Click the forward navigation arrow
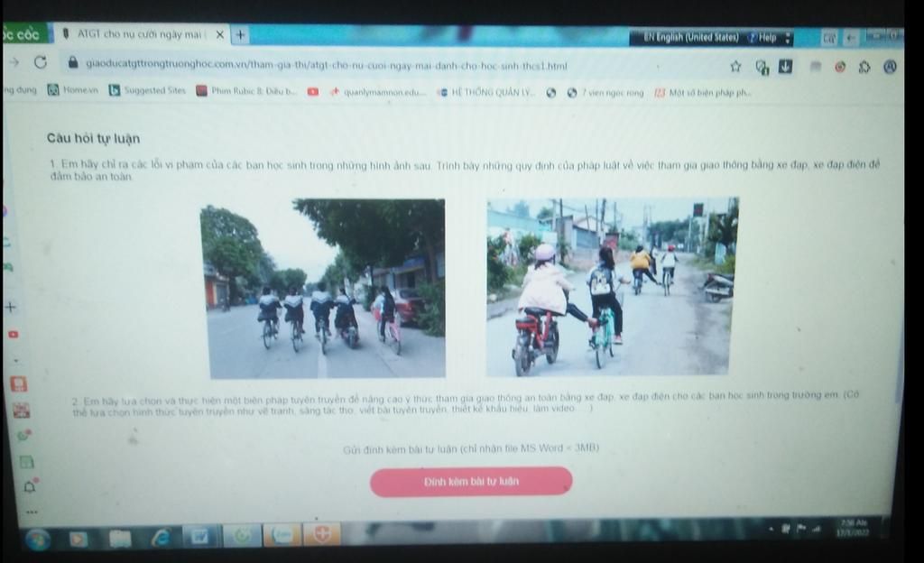The width and height of the screenshot is (924, 563). click(14, 62)
